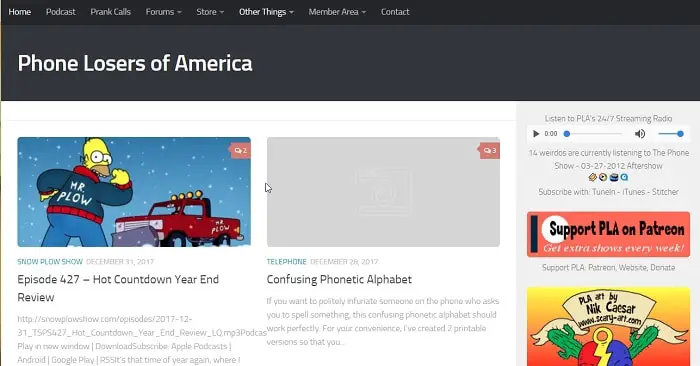Open the Windows Media Player stream icon

[603, 177]
